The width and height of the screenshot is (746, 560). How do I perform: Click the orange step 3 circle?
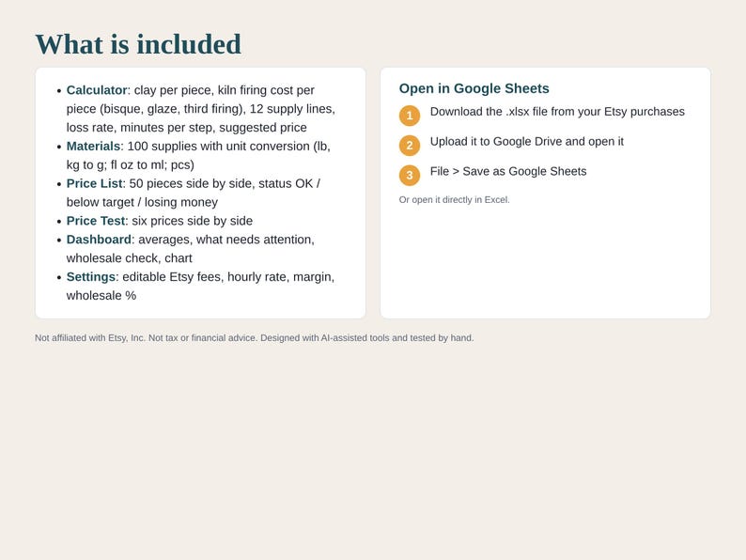click(409, 176)
